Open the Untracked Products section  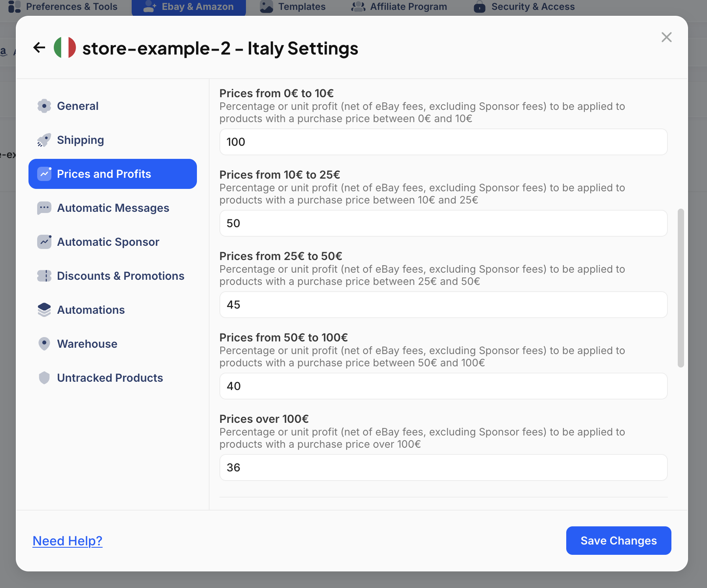[x=113, y=378]
